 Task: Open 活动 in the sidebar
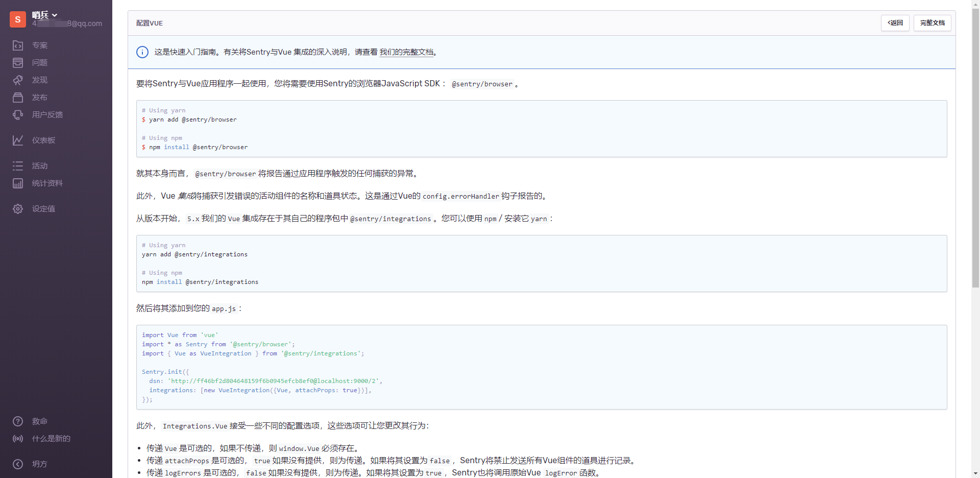click(40, 166)
